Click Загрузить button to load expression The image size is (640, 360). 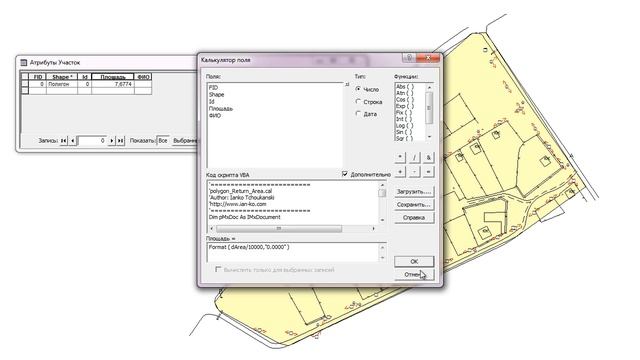coord(414,191)
